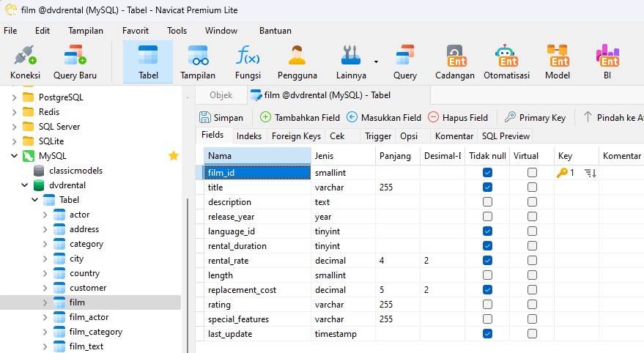The height and width of the screenshot is (353, 644).
Task: Expand the PostgreSQL folder
Action: [x=15, y=97]
